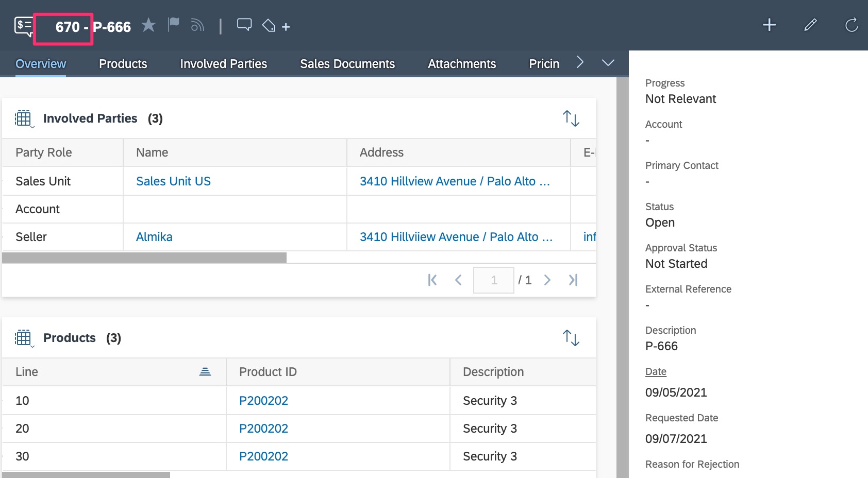
Task: Click the Security 3 description on line 20
Action: pyautogui.click(x=490, y=429)
